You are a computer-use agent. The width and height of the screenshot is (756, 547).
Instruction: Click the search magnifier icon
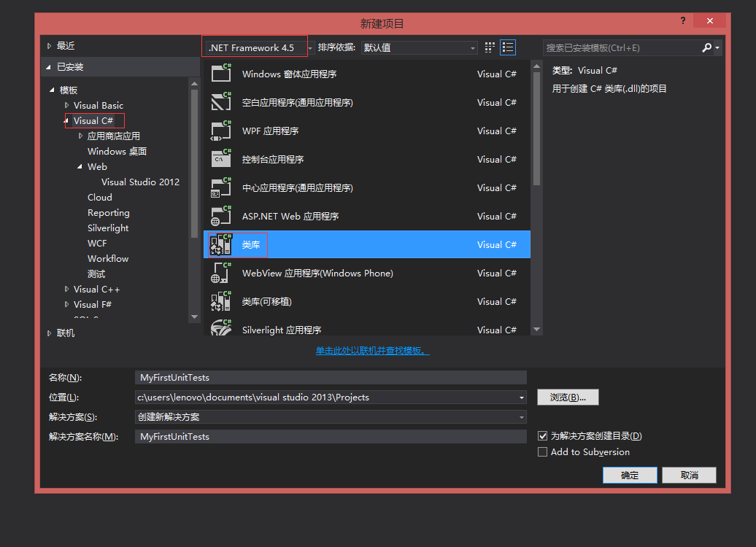[x=706, y=47]
